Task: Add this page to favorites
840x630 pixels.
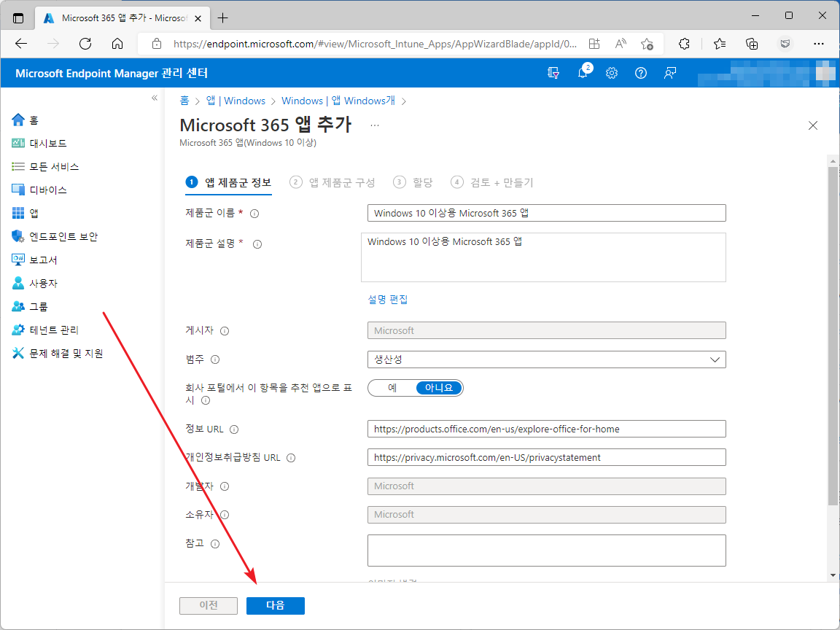Action: pos(647,44)
